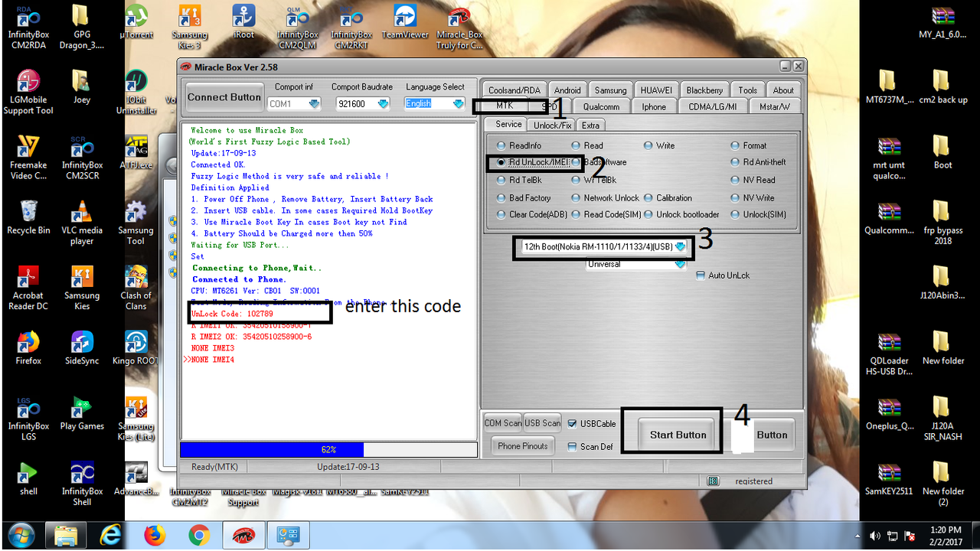Click the USB Scan button
This screenshot has width=980, height=551.
point(542,423)
